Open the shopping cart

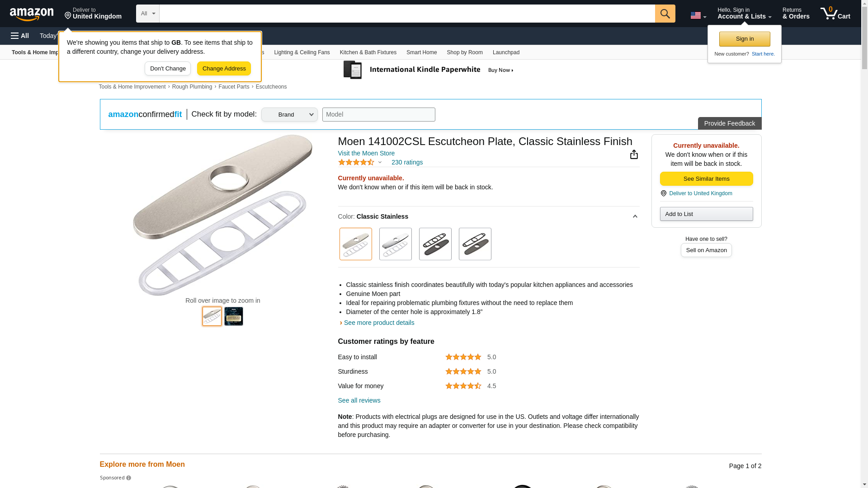[835, 14]
